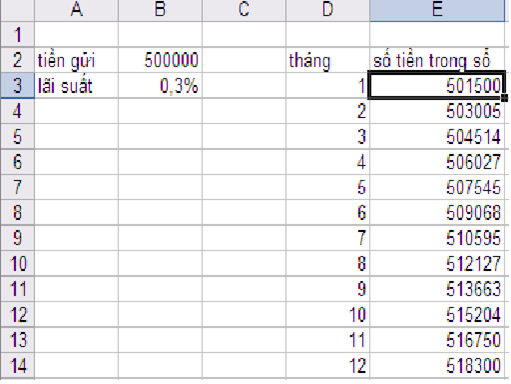Select row header 14
This screenshot has width=511, height=384.
coord(17,366)
